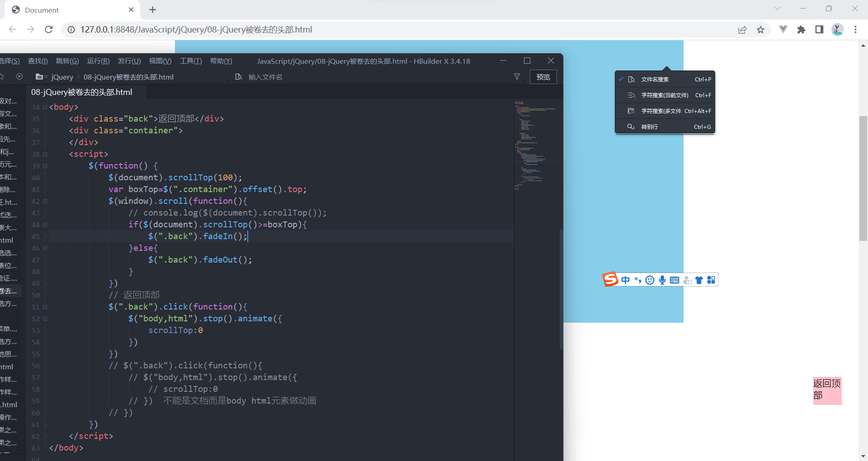
Task: Open the 工具(T) menu in HBuilder
Action: [190, 61]
